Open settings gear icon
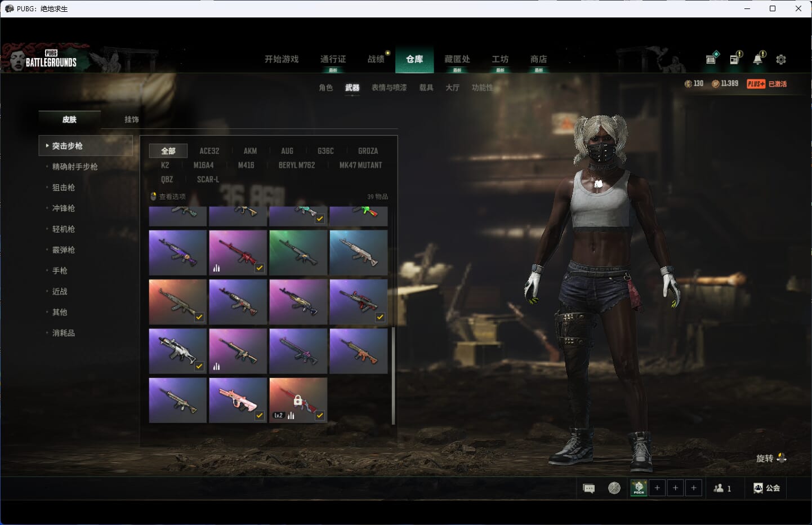 [x=781, y=59]
